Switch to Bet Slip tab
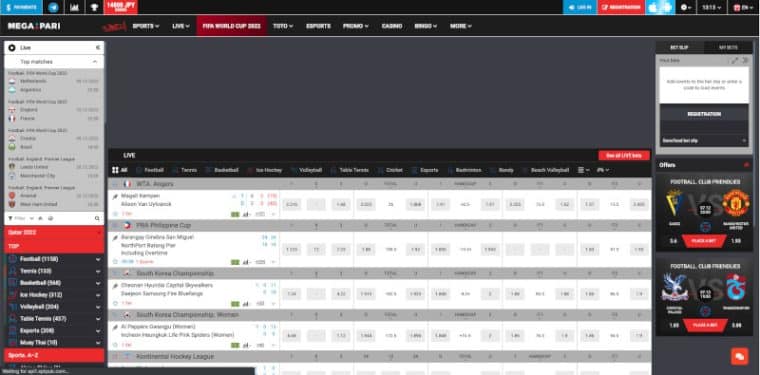The image size is (760, 375). coord(680,47)
